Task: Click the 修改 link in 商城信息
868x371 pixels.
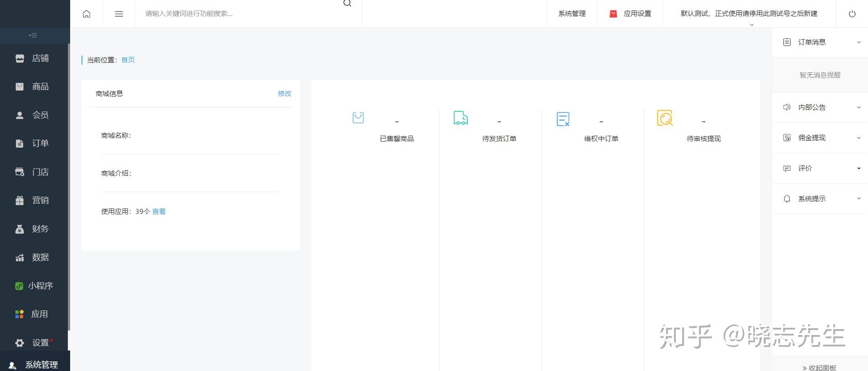Action: [x=285, y=93]
